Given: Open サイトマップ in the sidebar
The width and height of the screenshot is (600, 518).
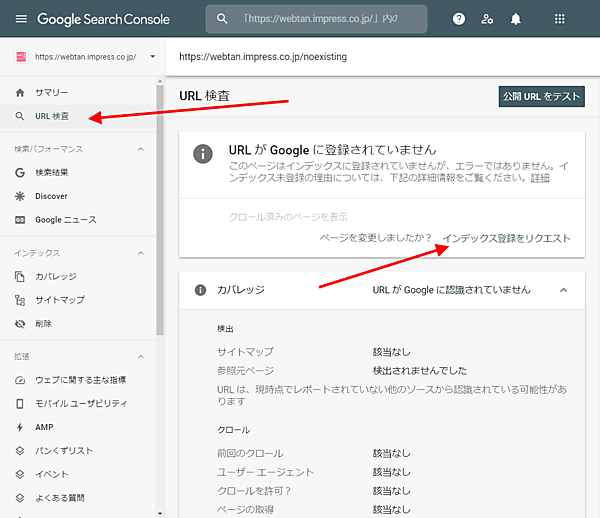Looking at the screenshot, I should tap(60, 300).
